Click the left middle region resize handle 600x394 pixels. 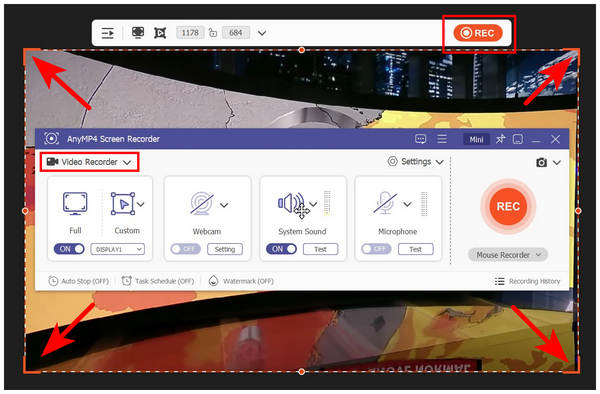pyautogui.click(x=25, y=211)
